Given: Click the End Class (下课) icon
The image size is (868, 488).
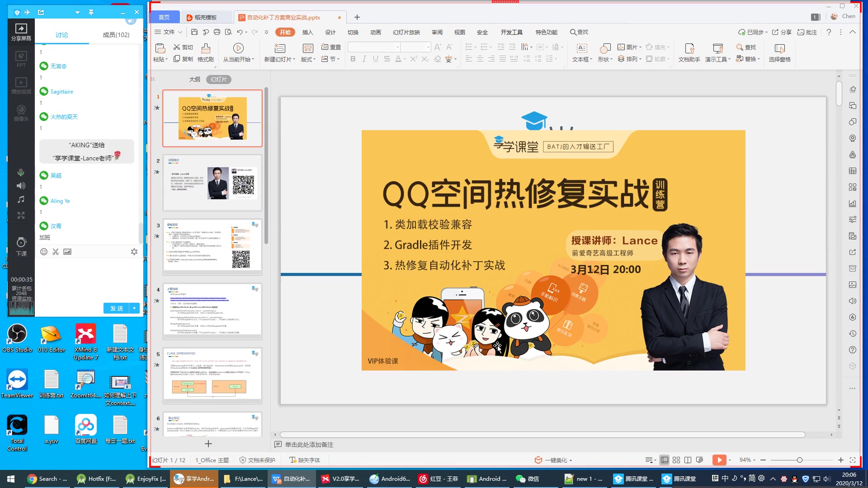Looking at the screenshot, I should pyautogui.click(x=21, y=247).
